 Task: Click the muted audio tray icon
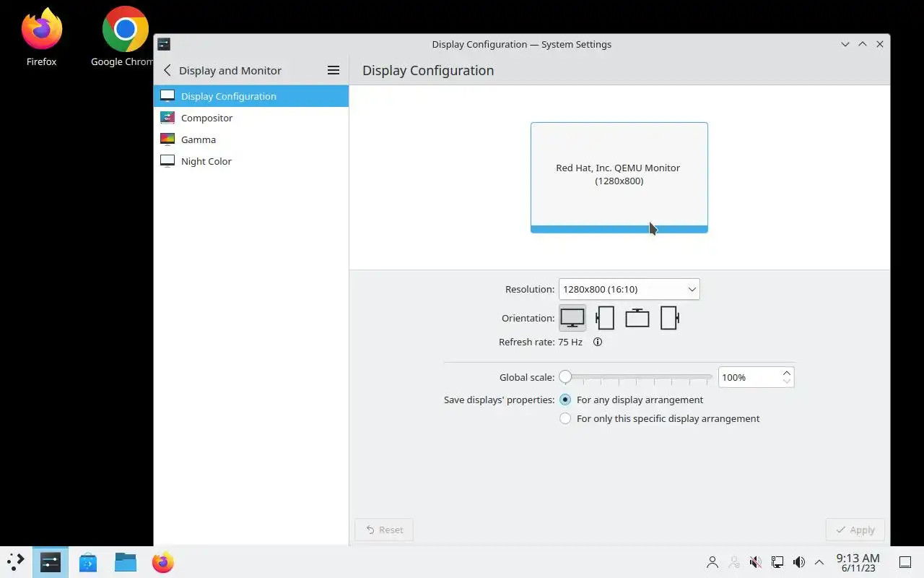pos(756,562)
